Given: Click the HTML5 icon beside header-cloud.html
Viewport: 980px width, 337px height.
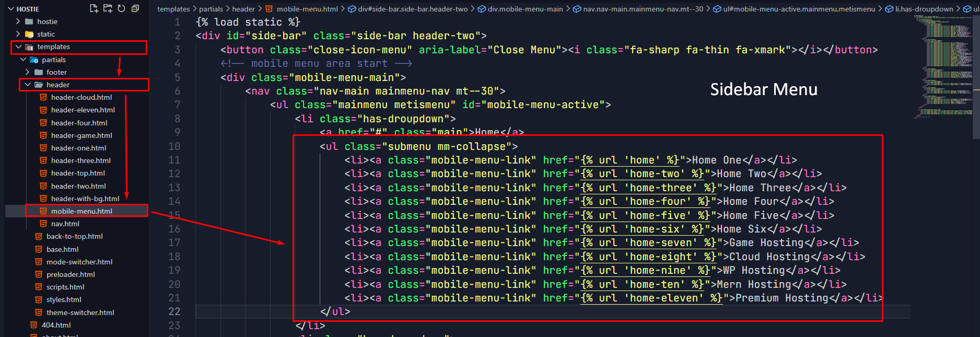Looking at the screenshot, I should pos(44,97).
